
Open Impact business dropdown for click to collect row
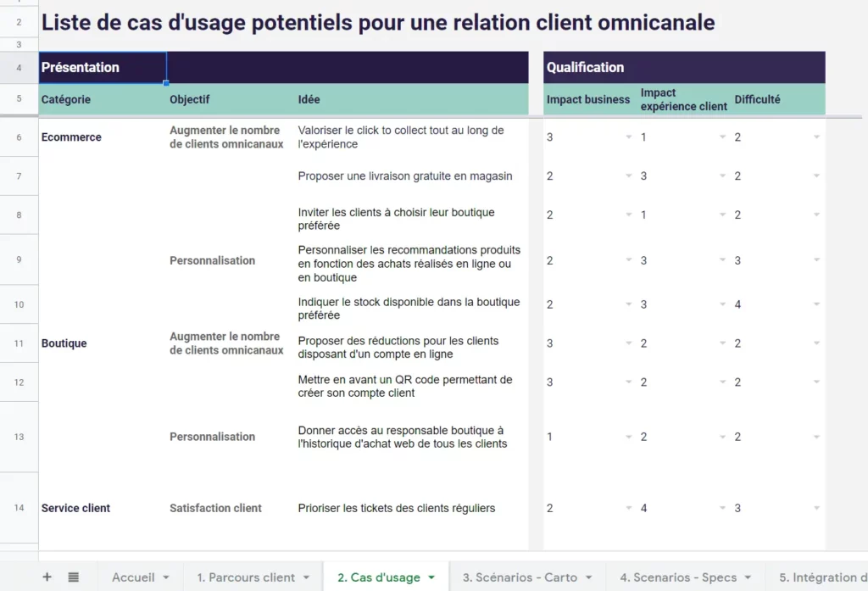pyautogui.click(x=628, y=137)
